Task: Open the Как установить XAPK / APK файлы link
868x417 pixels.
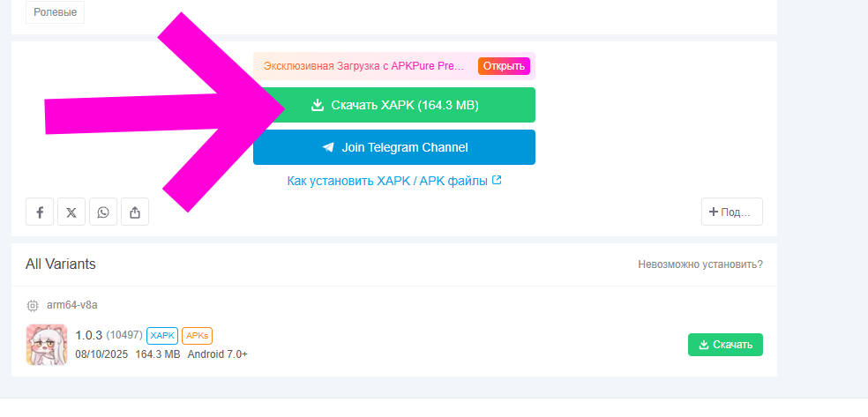Action: 394,181
